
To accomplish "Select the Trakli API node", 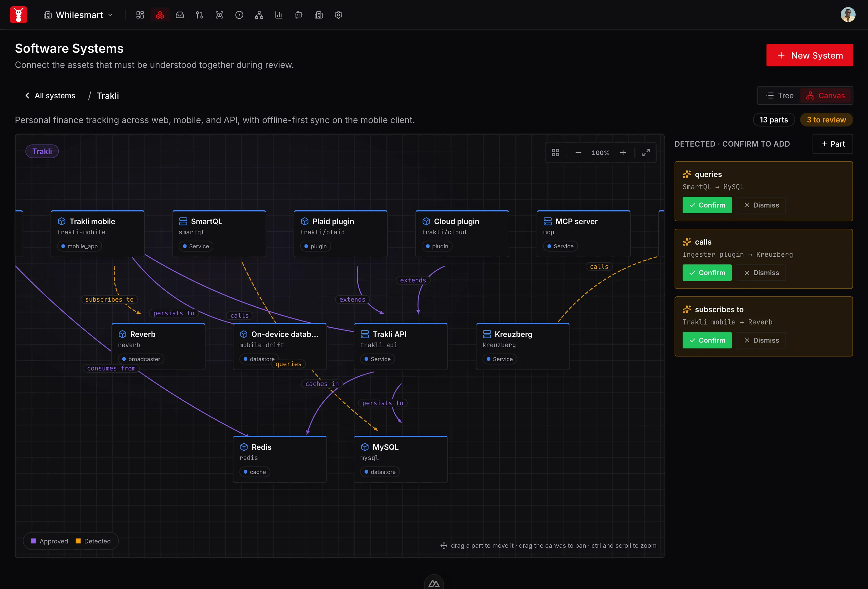I will point(401,347).
